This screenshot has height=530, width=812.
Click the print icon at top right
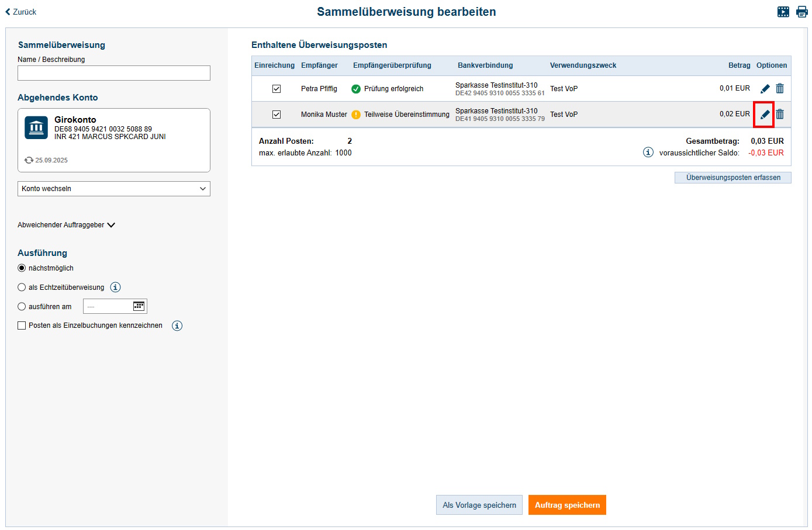click(x=801, y=12)
